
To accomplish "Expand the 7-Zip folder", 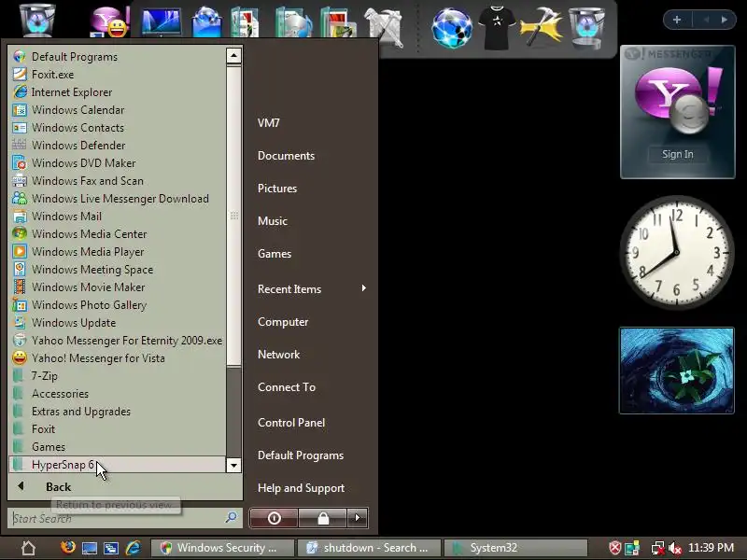I will click(x=117, y=376).
